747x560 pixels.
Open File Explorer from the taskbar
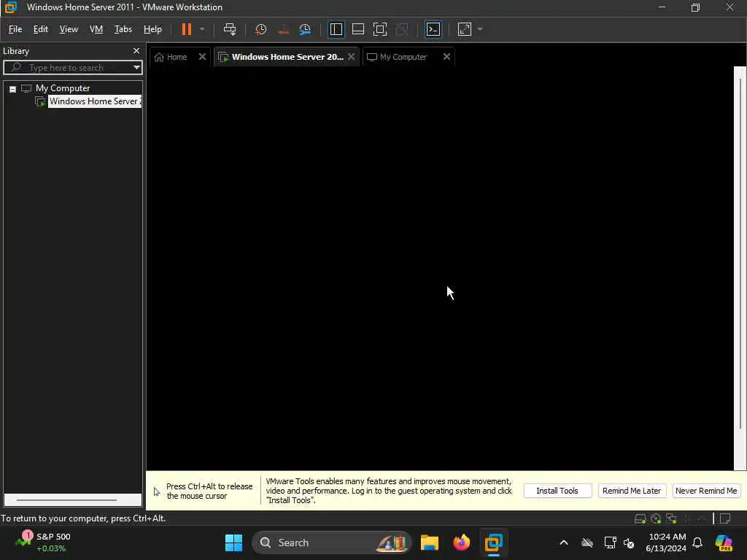click(x=429, y=542)
